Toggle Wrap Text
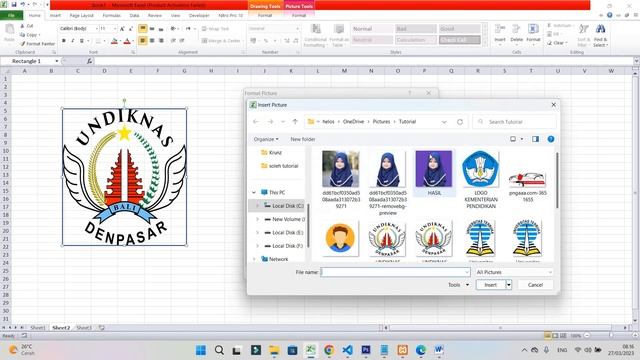640x360 pixels. pos(215,29)
